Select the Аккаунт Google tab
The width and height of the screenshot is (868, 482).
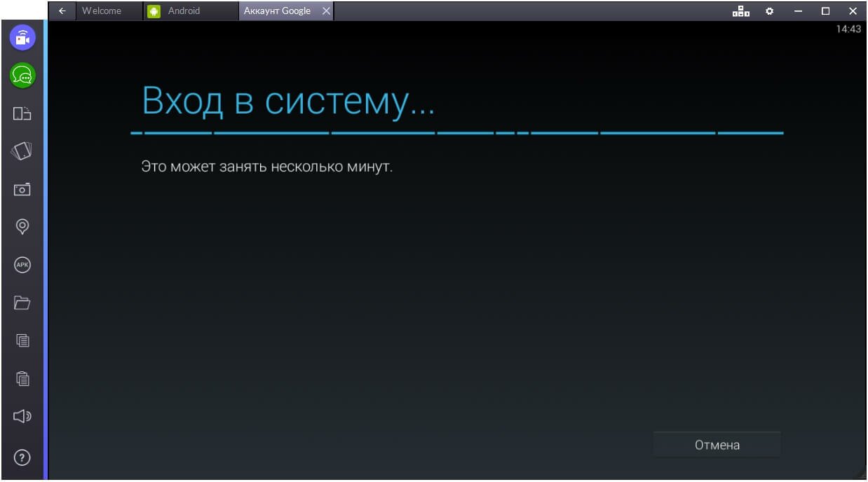tap(277, 11)
